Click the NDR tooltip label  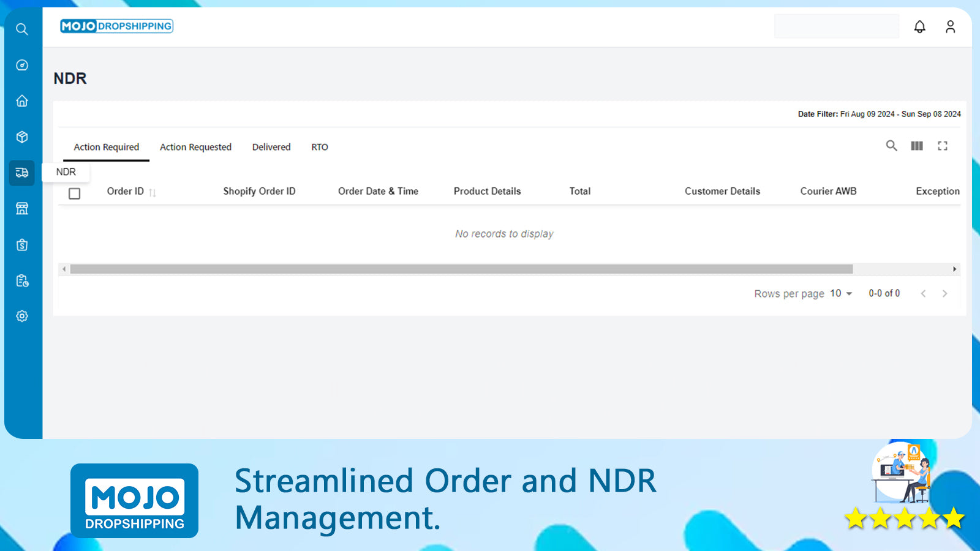[66, 172]
